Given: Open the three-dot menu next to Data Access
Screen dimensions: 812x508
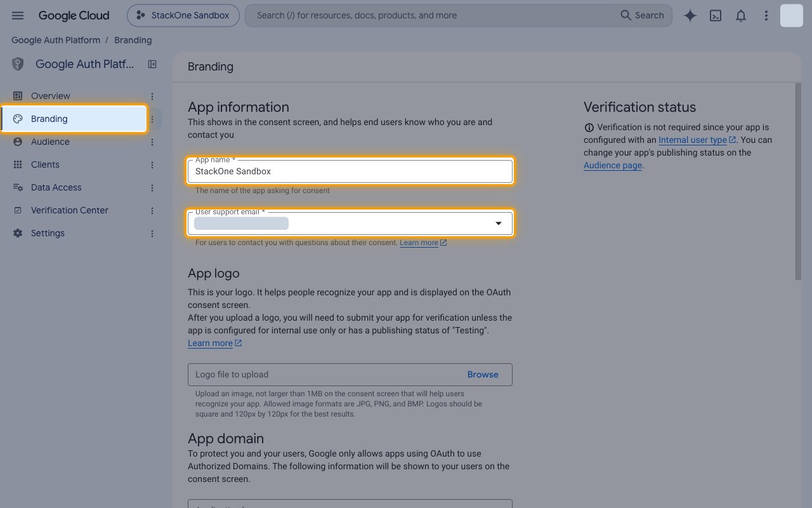Looking at the screenshot, I should (x=152, y=187).
